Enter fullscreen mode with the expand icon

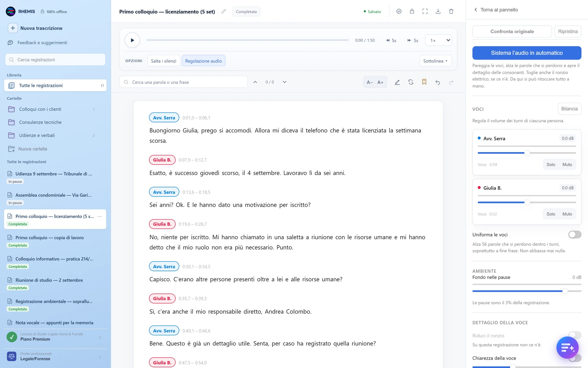tap(425, 11)
